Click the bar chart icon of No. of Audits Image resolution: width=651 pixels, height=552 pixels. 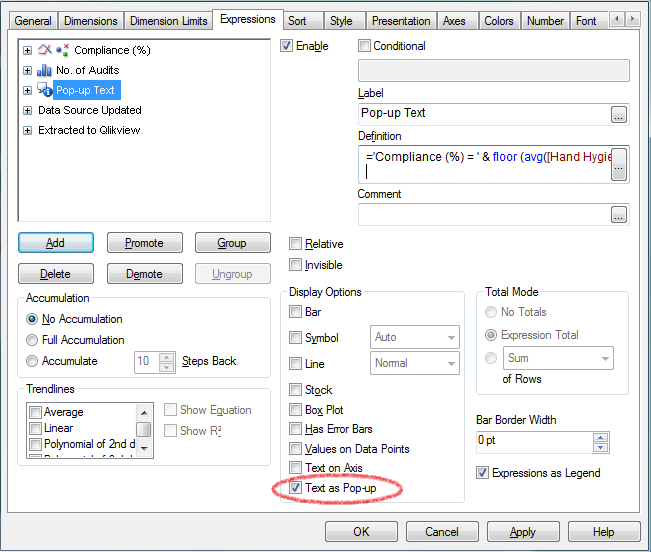[44, 70]
